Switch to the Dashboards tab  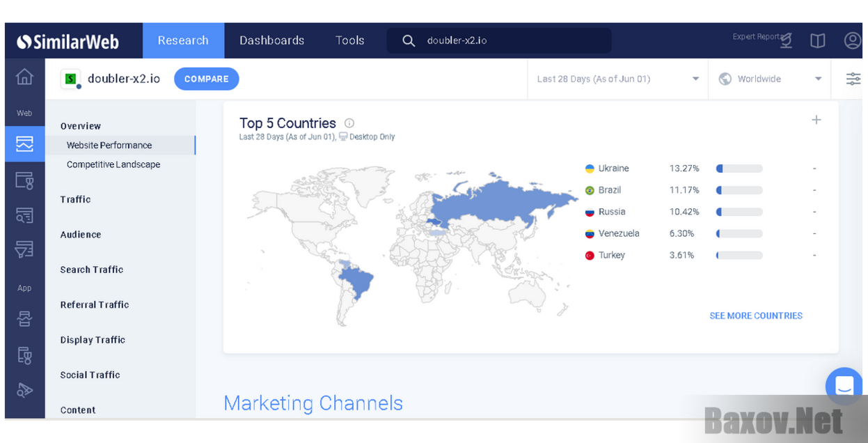coord(272,40)
